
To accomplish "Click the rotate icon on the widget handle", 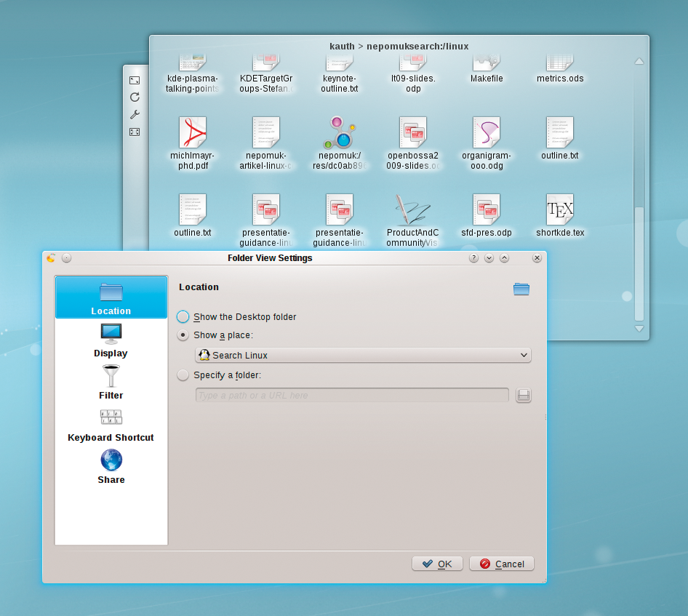I will (x=135, y=97).
